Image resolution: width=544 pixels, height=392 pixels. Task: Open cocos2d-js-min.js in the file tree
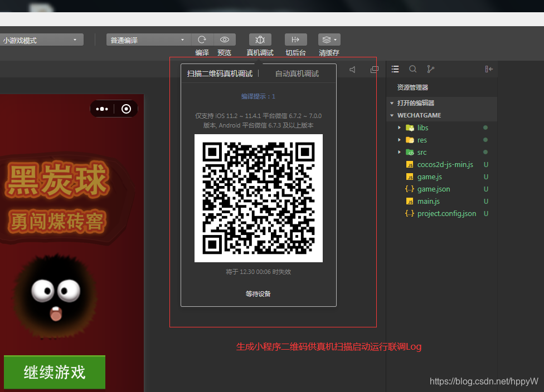[445, 165]
